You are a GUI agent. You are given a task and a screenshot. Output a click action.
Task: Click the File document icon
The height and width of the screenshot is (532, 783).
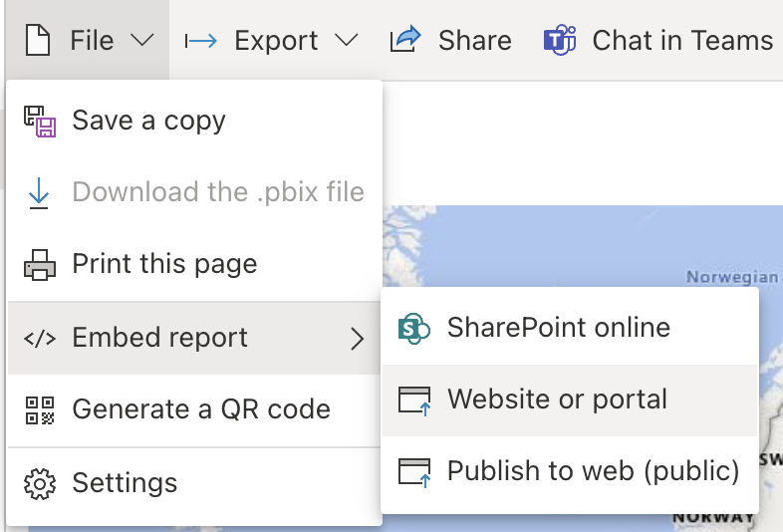[x=38, y=40]
